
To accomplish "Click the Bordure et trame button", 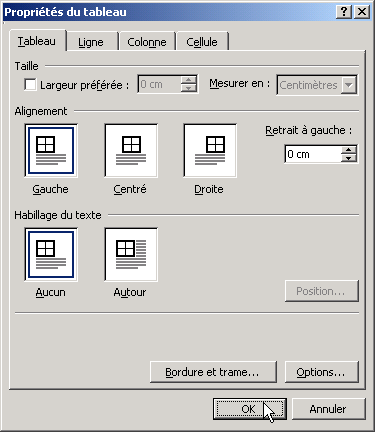I will [213, 372].
